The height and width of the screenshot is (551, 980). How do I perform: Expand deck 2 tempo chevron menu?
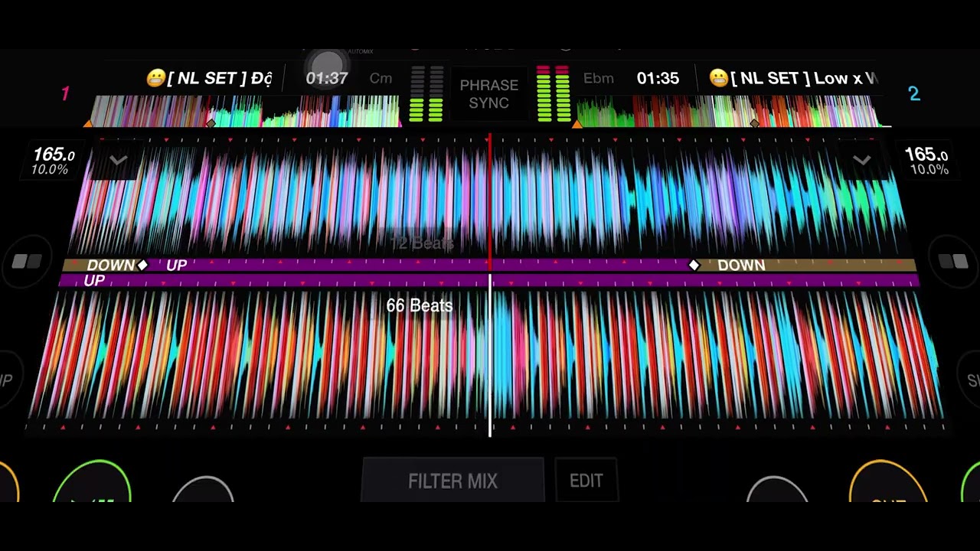862,161
